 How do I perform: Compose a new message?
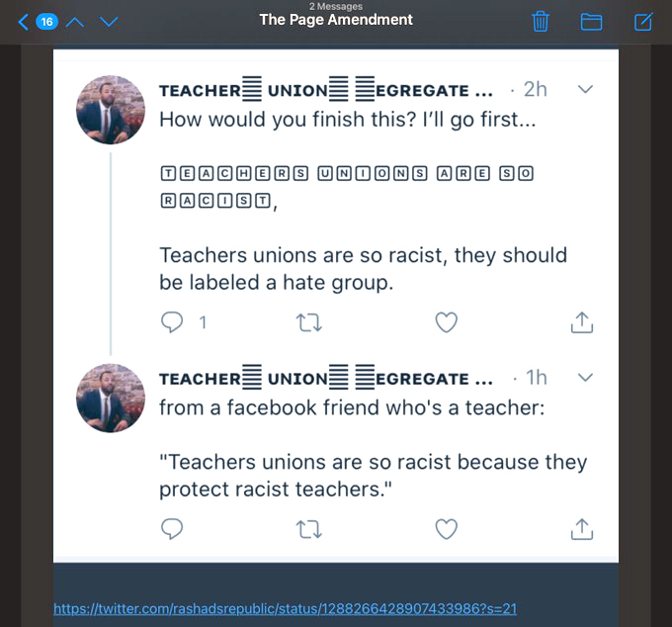pos(642,21)
